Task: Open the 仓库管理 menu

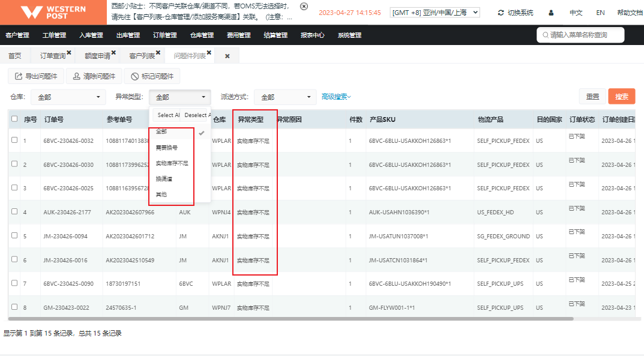Action: [x=202, y=35]
